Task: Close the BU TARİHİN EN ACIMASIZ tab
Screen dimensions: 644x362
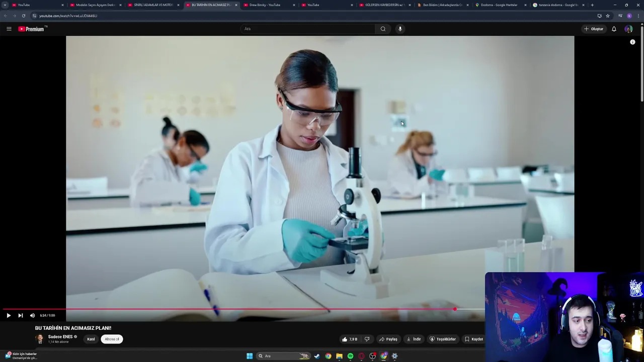Action: coord(236,5)
